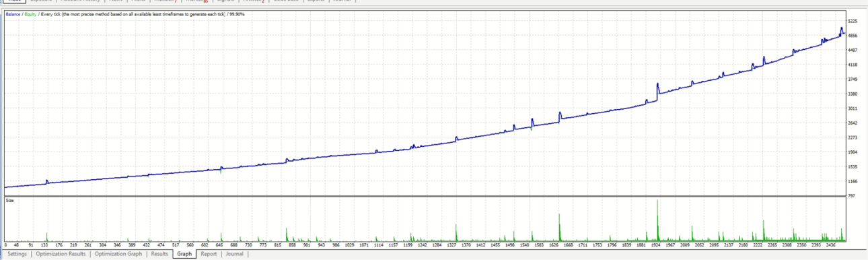Click the green Equity legend label

[30, 14]
